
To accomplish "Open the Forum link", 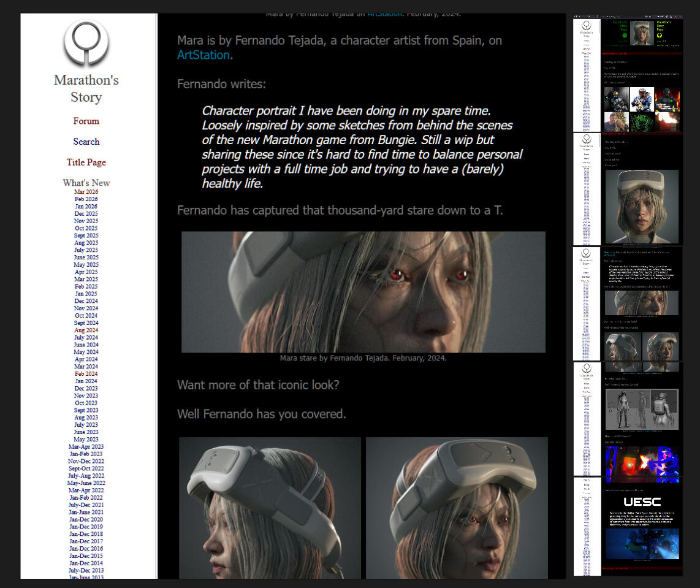I will pos(86,121).
